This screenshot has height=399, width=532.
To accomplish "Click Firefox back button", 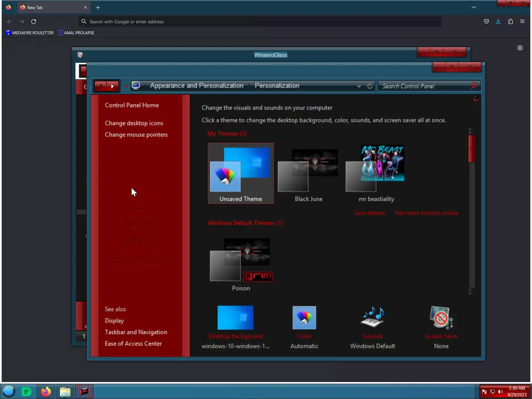I will (10, 22).
